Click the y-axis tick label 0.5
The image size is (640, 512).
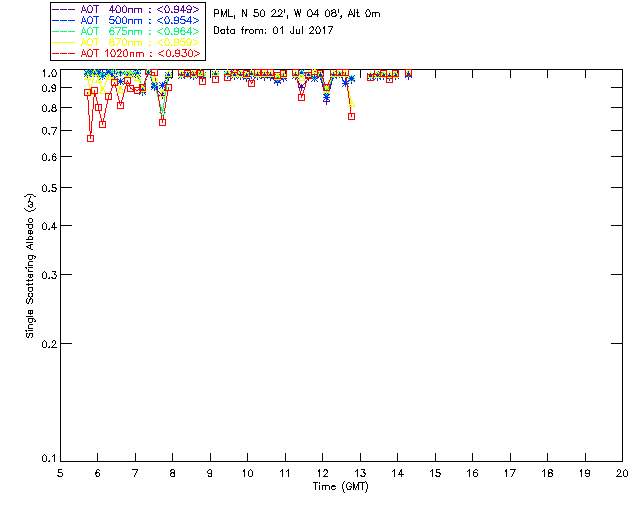(x=49, y=188)
